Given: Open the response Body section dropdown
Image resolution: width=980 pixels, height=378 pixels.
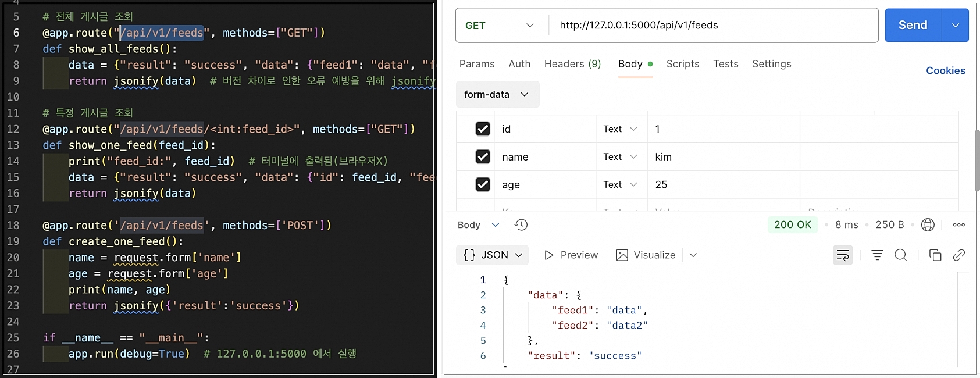Looking at the screenshot, I should coord(478,224).
